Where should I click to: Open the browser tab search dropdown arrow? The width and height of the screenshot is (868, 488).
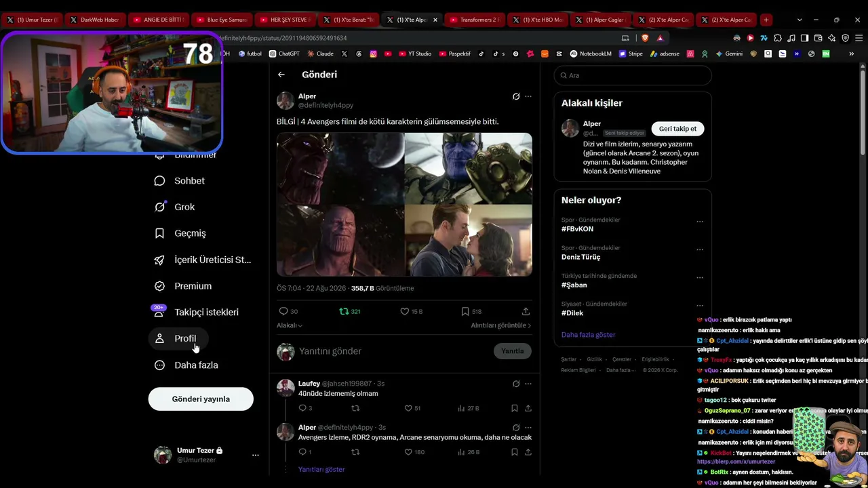pos(800,20)
